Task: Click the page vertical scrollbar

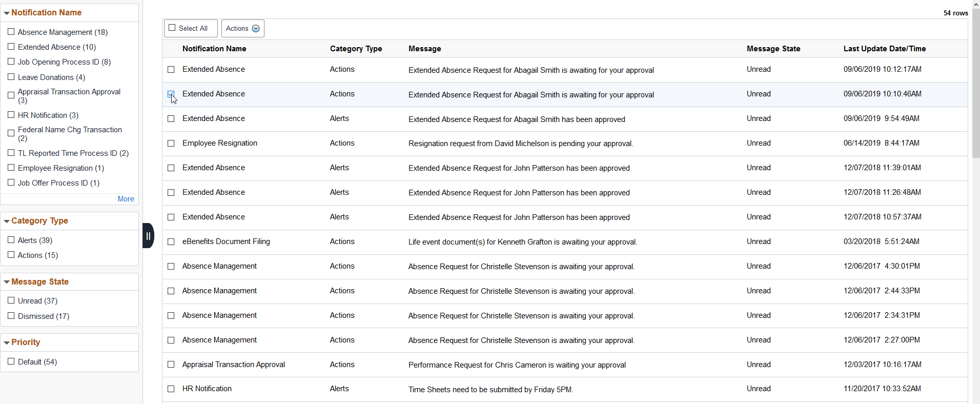Action: coord(976,82)
